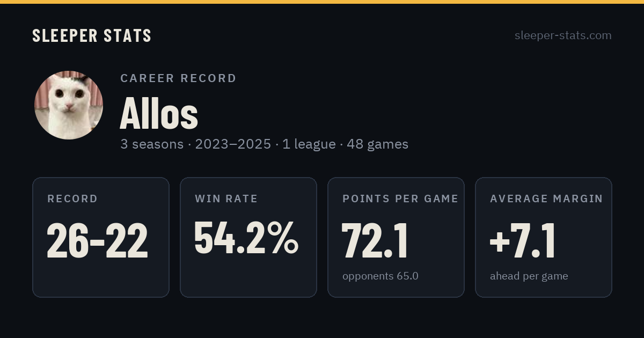Select the RECORD stat card
644x338 pixels.
tap(101, 237)
